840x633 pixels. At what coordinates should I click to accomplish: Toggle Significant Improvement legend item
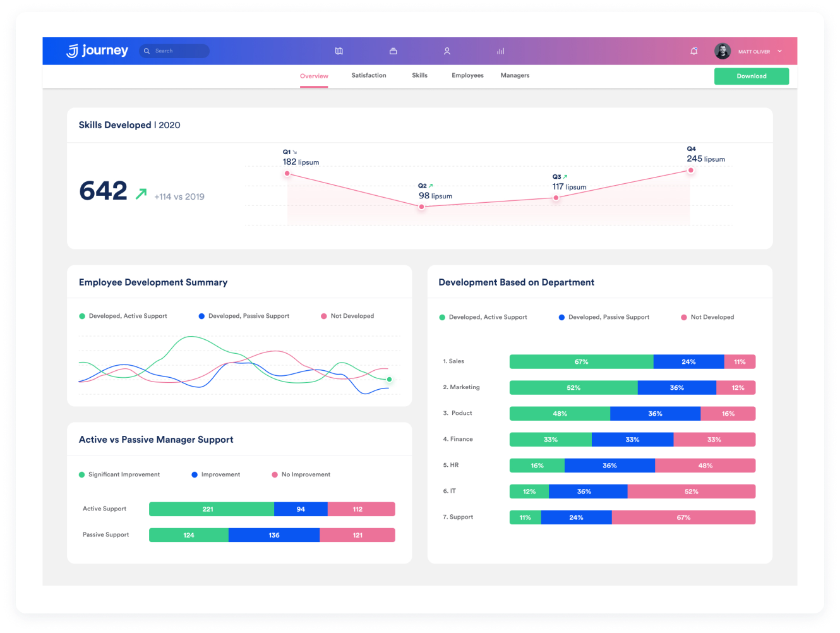pyautogui.click(x=119, y=474)
